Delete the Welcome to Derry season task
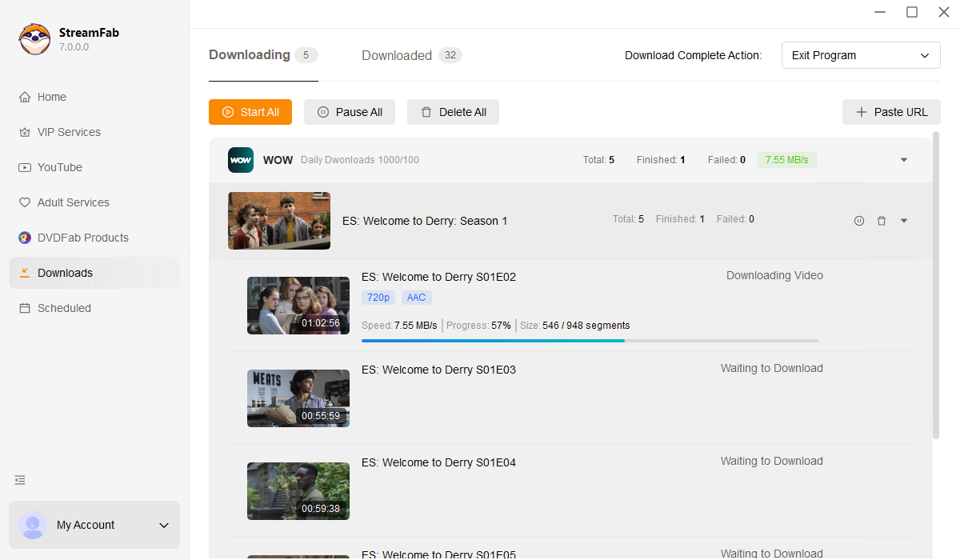This screenshot has height=560, width=960. (882, 221)
